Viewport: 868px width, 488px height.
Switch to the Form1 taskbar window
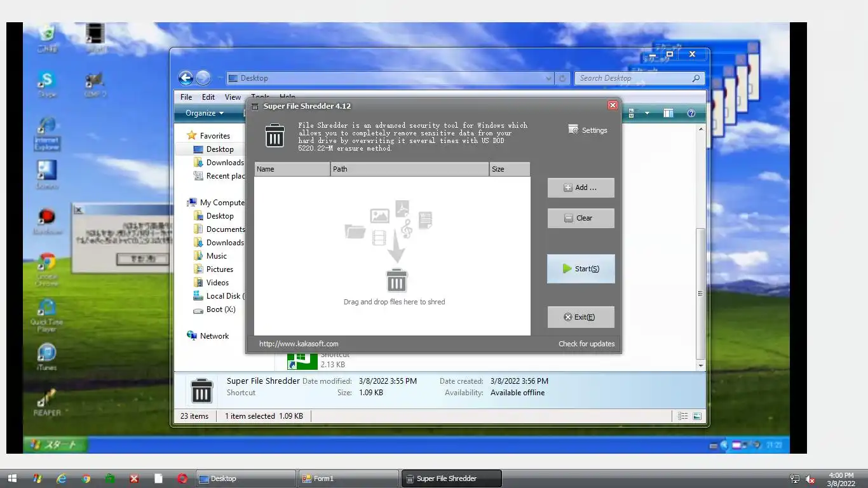pos(348,478)
